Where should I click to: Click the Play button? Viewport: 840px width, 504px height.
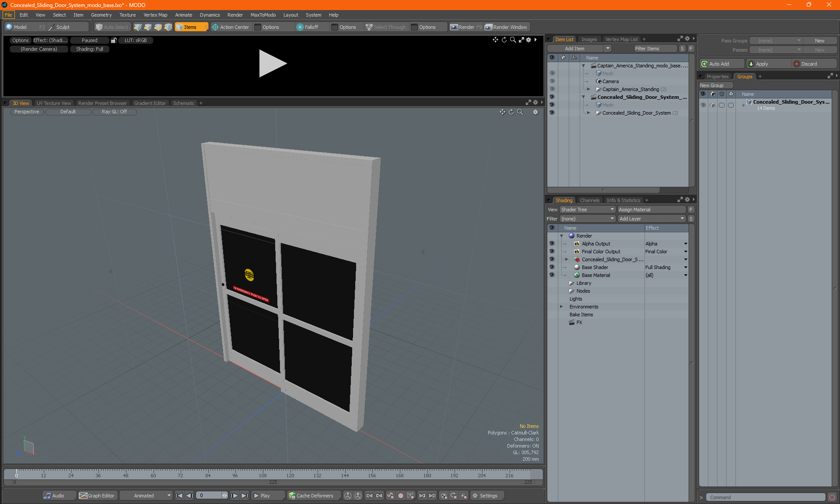click(268, 496)
